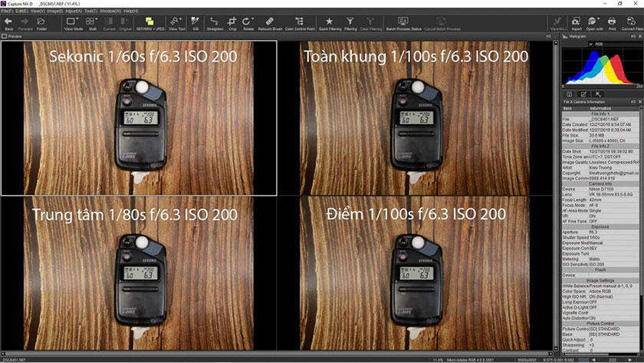Image resolution: width=644 pixels, height=363 pixels.
Task: Go to previous image in status bar
Action: tap(593, 360)
